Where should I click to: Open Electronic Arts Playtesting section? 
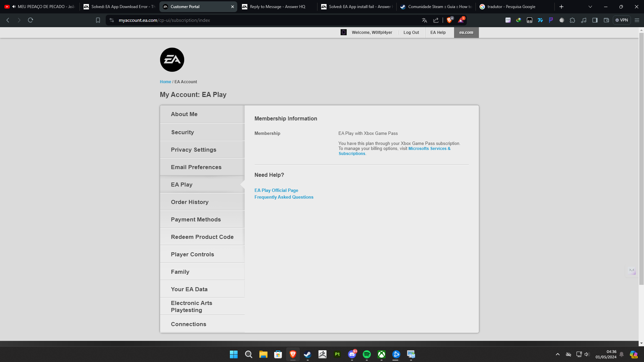[x=202, y=306]
